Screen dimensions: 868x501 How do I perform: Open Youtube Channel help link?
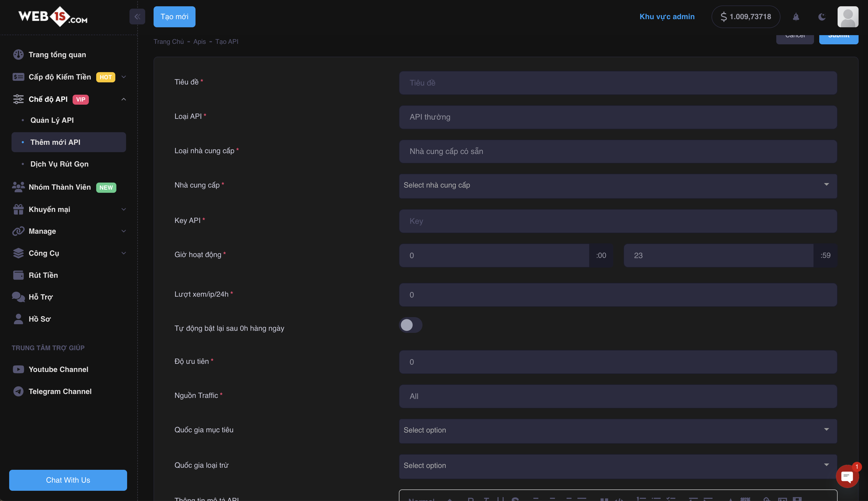58,369
